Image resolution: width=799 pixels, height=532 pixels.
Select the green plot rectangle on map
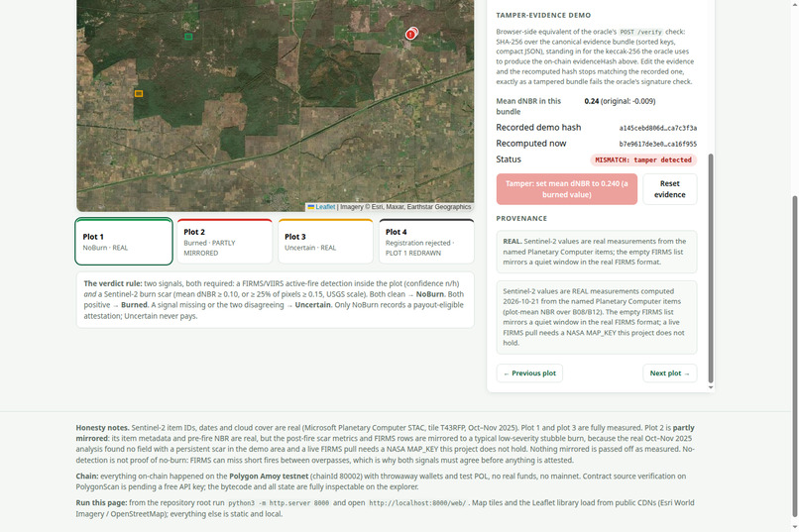(x=188, y=37)
